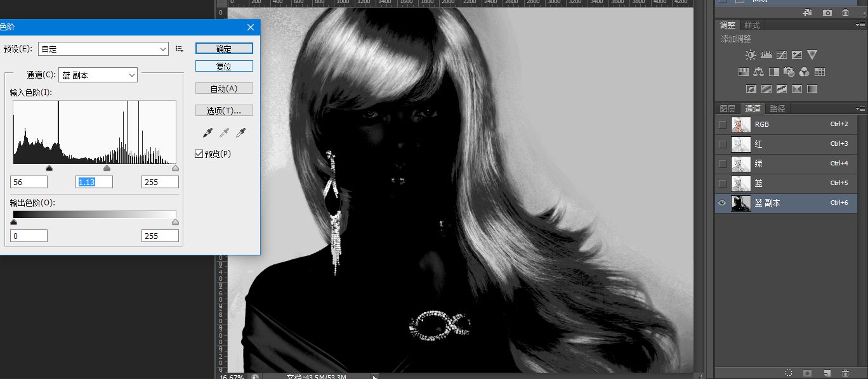The width and height of the screenshot is (868, 379).
Task: Show the RGB channel visibility
Action: click(722, 124)
